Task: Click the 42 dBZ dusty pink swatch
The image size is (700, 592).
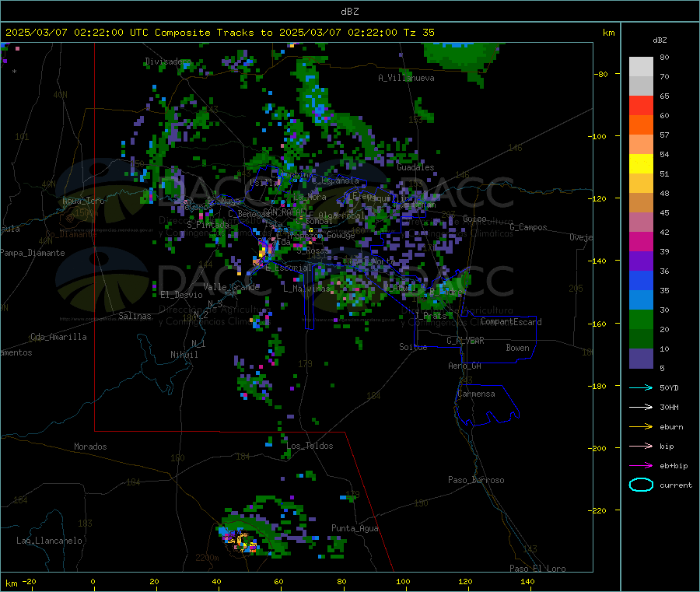Action: point(641,222)
